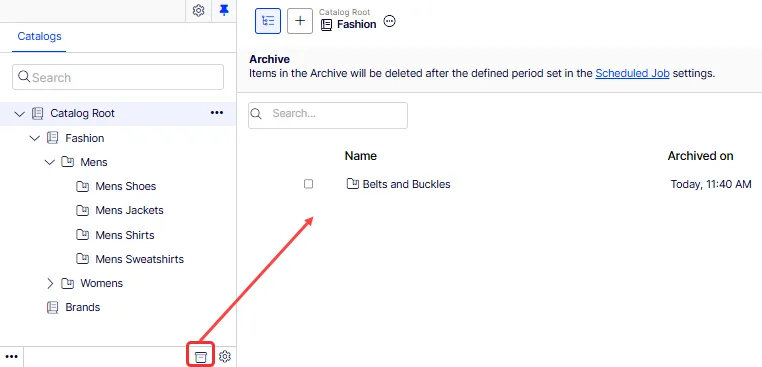Open Mens Shirts category
The width and height of the screenshot is (762, 367).
coord(125,235)
